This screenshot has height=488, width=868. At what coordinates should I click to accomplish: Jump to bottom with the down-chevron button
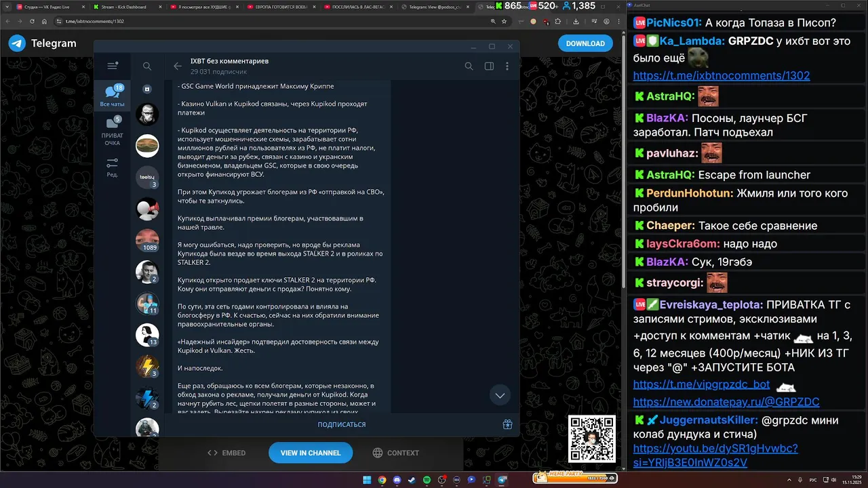500,395
